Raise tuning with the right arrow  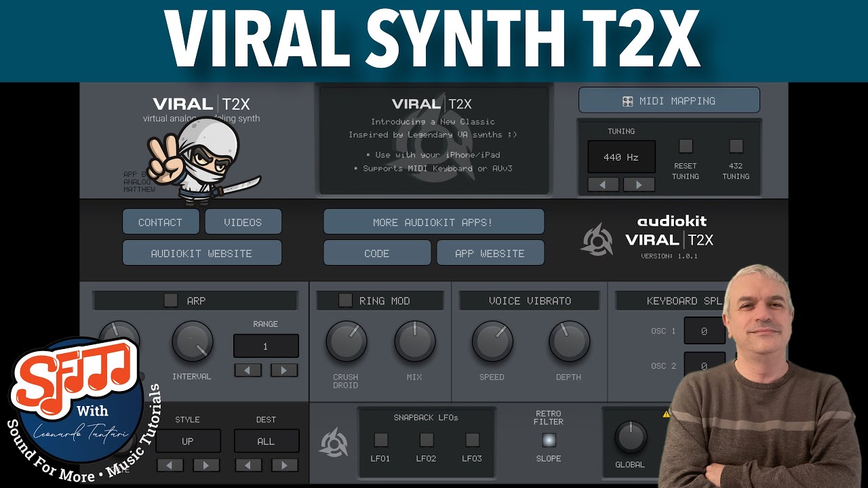pos(639,184)
